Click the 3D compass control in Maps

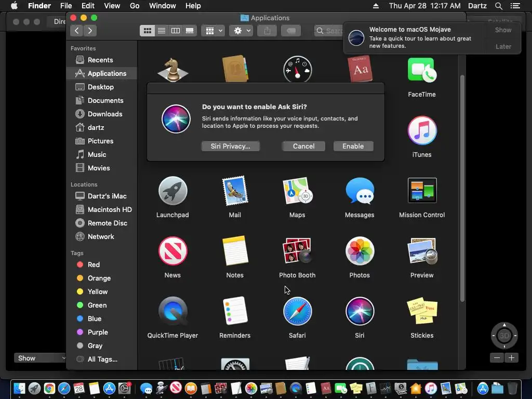tap(504, 336)
